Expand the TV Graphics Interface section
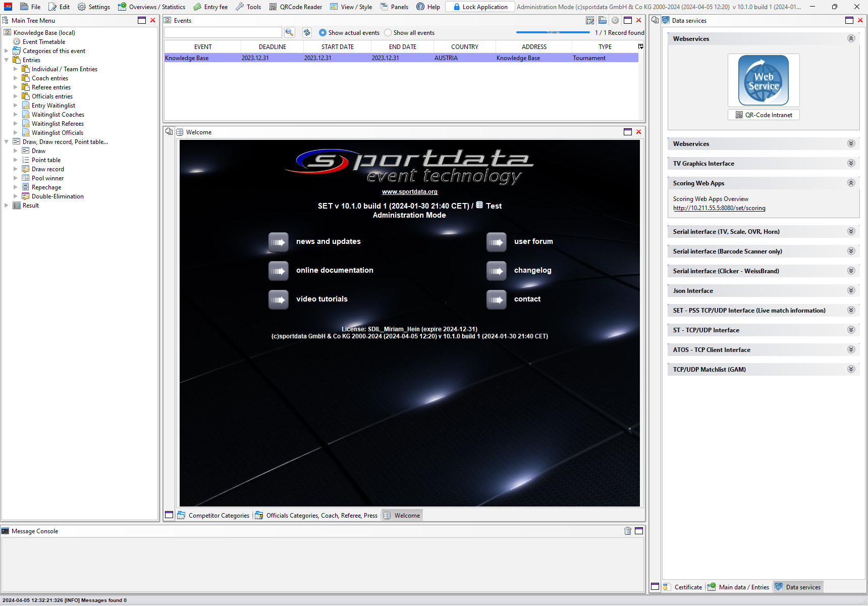Image resolution: width=868 pixels, height=606 pixels. point(851,163)
